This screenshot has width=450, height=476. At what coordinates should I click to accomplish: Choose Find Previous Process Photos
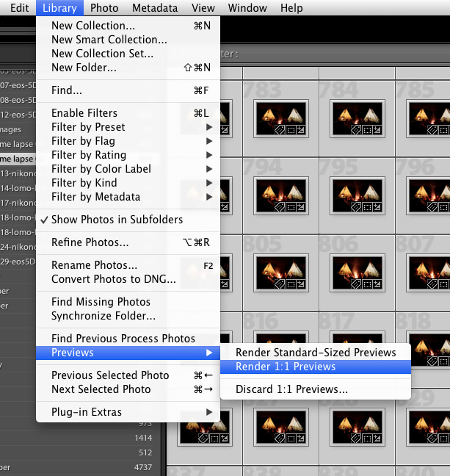point(128,339)
